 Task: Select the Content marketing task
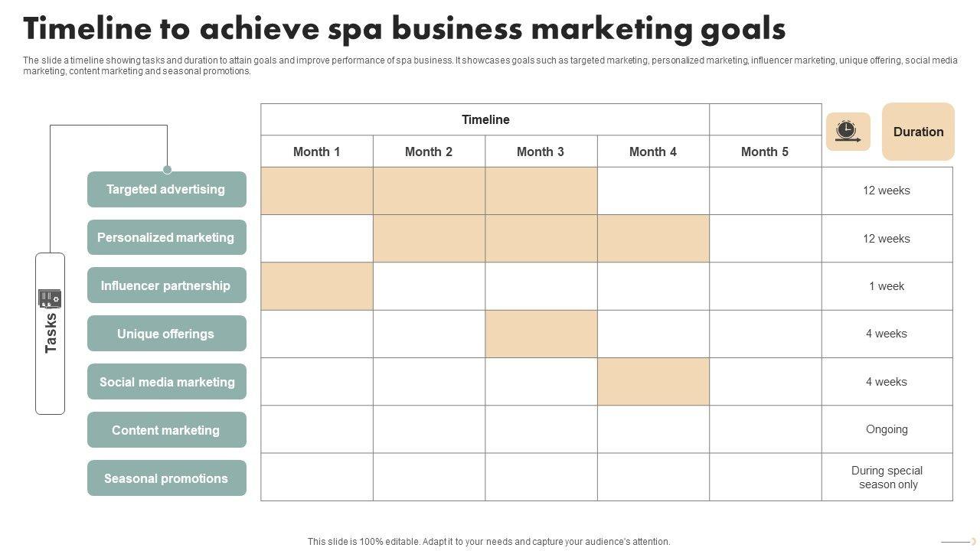point(167,430)
